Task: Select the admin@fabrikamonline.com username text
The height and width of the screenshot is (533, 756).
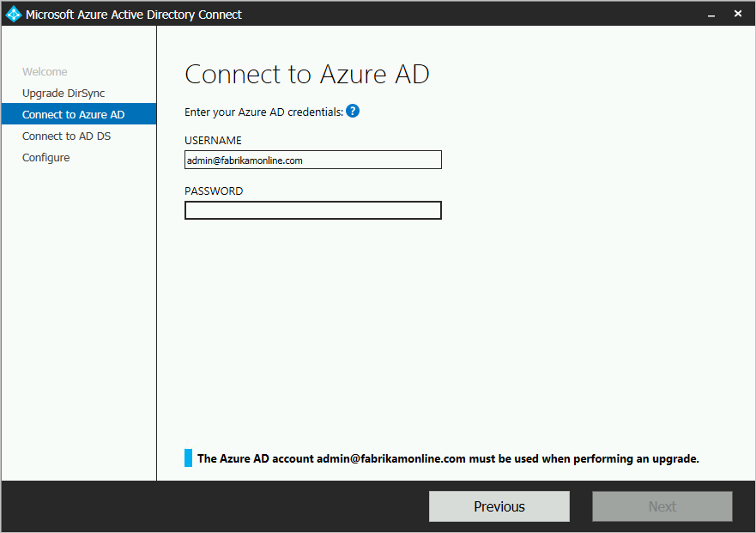Action: [246, 159]
